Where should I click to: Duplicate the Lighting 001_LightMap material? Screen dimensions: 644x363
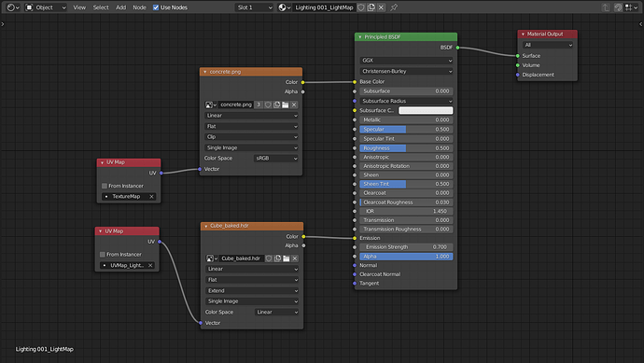(371, 7)
